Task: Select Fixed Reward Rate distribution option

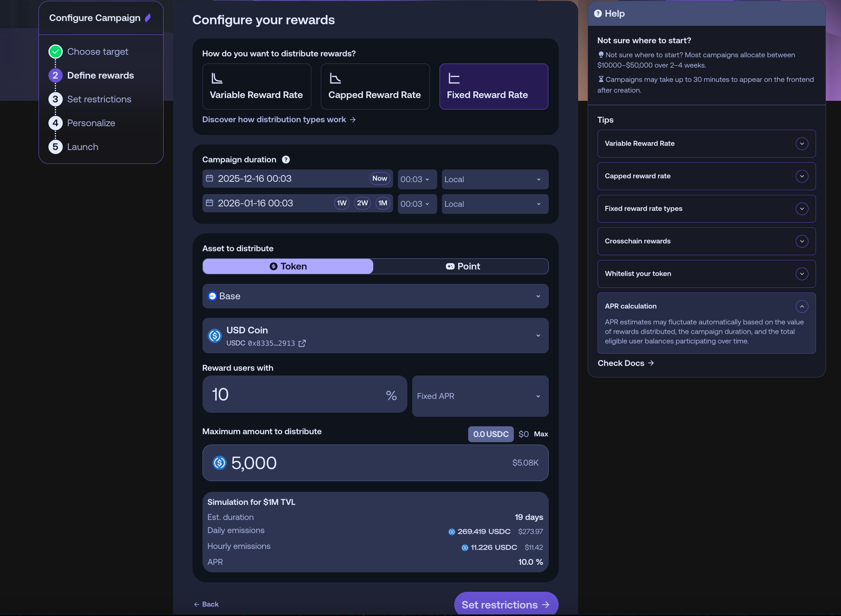Action: 493,87
